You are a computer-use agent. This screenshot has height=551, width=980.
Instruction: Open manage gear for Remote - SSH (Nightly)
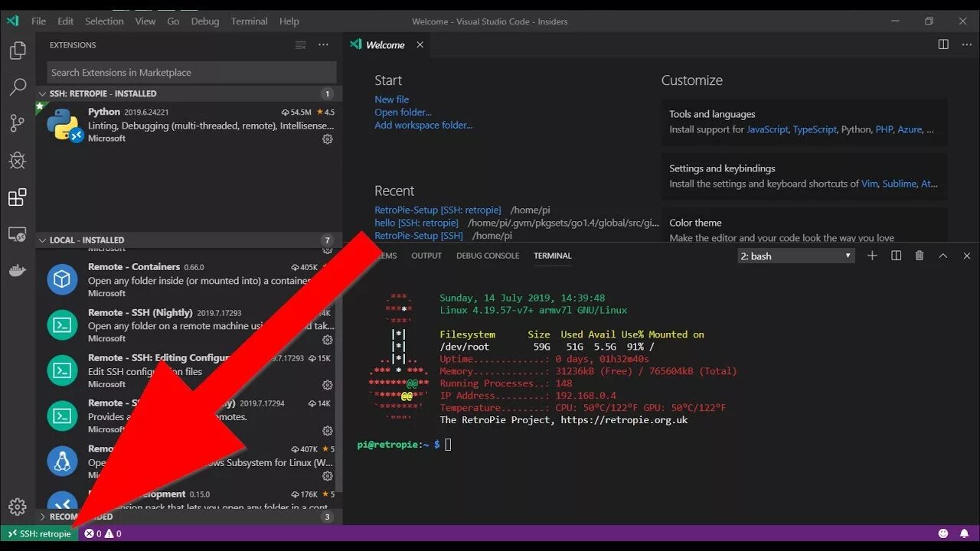click(328, 340)
